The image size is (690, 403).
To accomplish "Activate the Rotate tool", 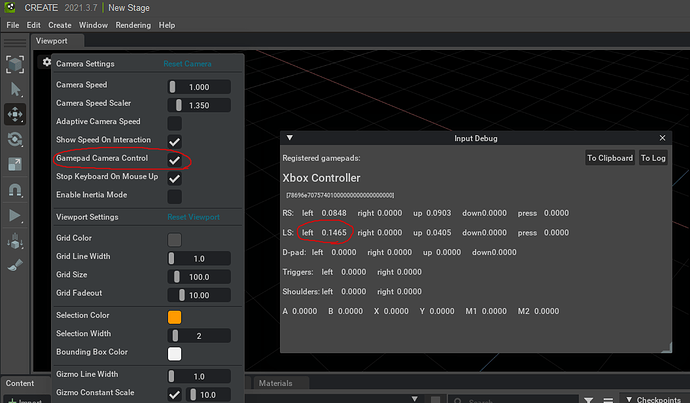I will (x=15, y=139).
